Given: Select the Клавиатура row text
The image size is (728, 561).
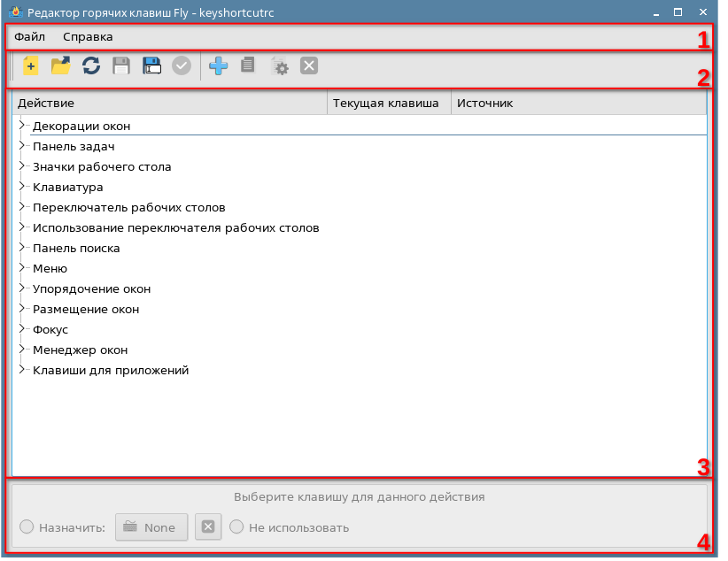Looking at the screenshot, I should 68,188.
